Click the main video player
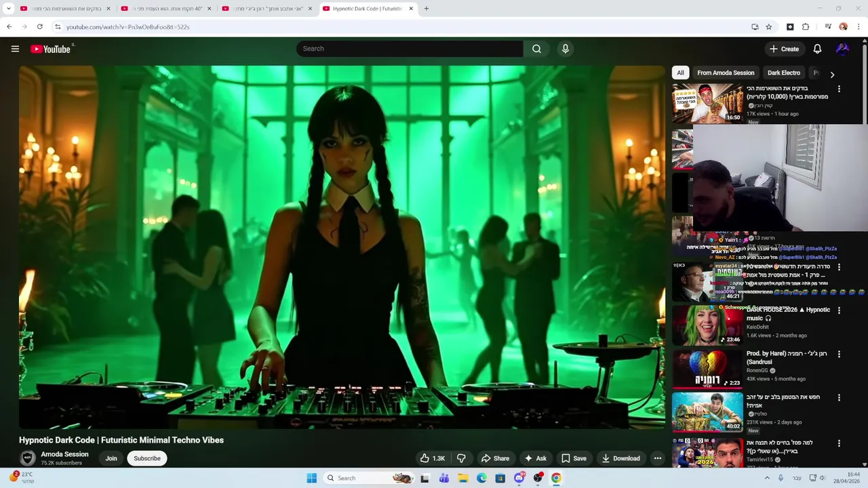Screen dimensions: 868x488 point(342,247)
